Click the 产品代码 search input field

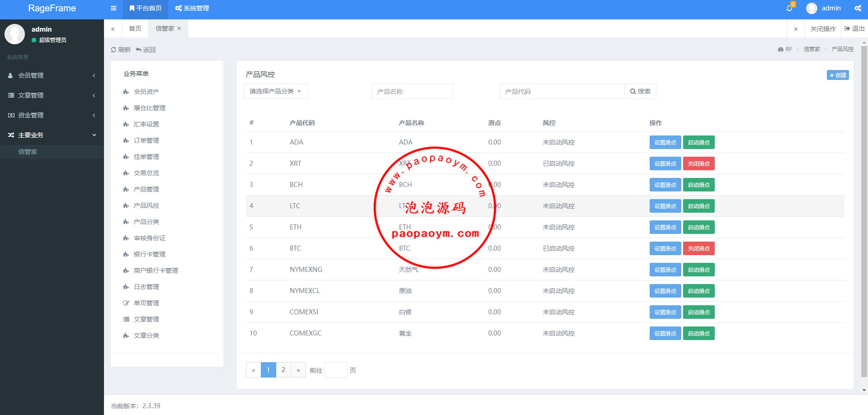[x=561, y=91]
